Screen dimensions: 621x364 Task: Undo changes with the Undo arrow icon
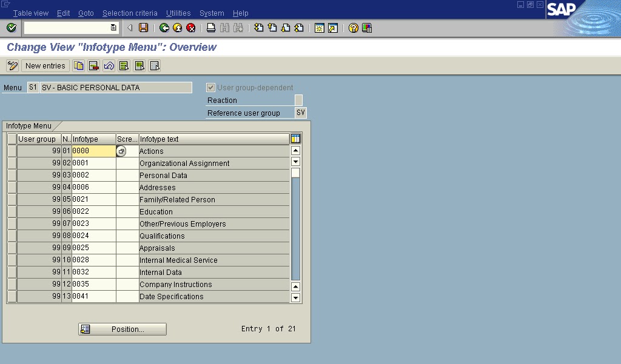[109, 65]
